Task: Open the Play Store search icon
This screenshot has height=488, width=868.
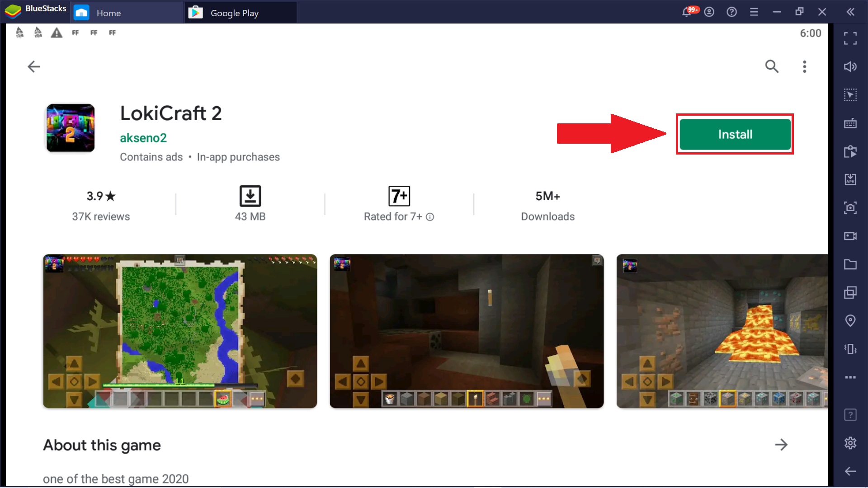Action: pos(772,66)
